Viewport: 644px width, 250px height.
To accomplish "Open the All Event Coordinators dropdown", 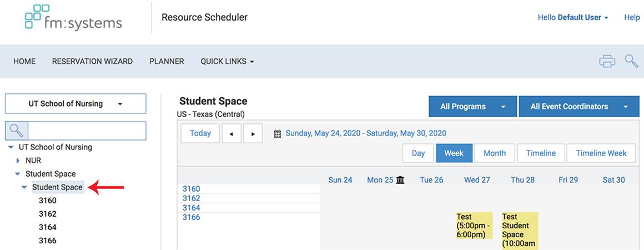I will [x=578, y=107].
